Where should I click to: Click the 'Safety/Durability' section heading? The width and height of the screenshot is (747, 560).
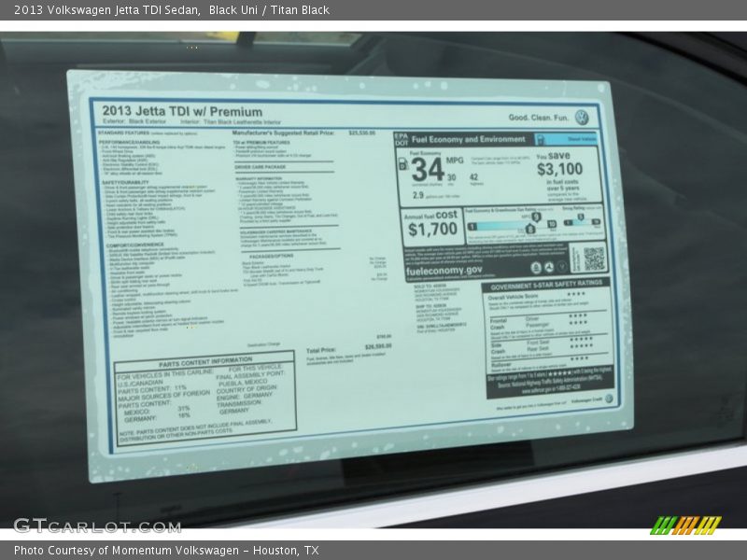click(x=125, y=182)
